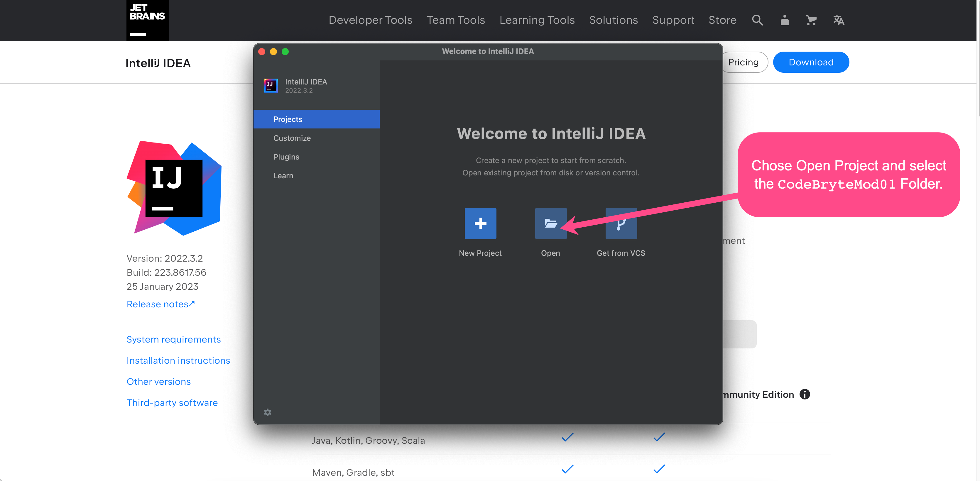Click the language translation icon

pyautogui.click(x=839, y=20)
